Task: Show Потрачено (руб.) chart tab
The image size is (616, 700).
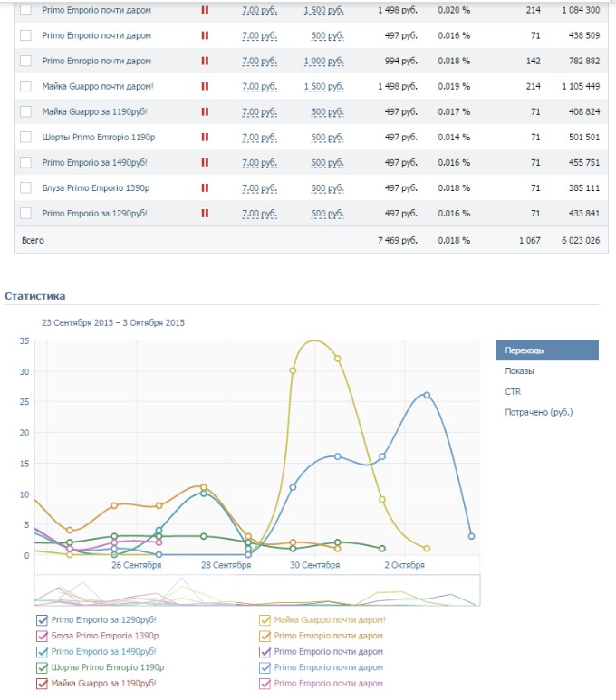Action: [539, 412]
